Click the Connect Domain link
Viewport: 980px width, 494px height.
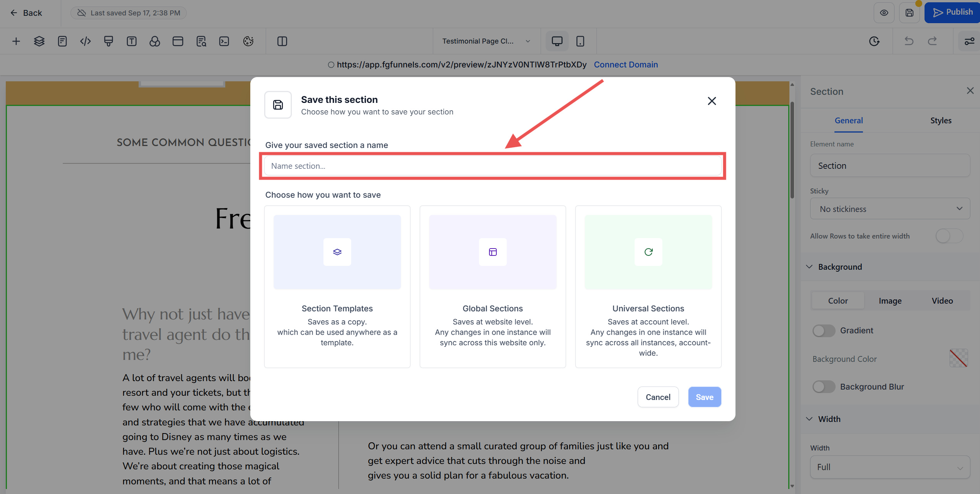click(625, 65)
